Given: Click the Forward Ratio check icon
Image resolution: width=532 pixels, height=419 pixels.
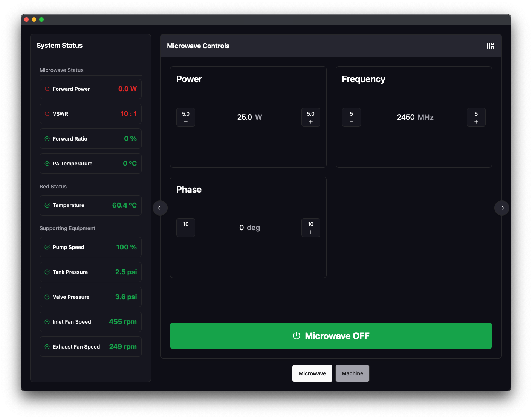Looking at the screenshot, I should click(x=47, y=139).
